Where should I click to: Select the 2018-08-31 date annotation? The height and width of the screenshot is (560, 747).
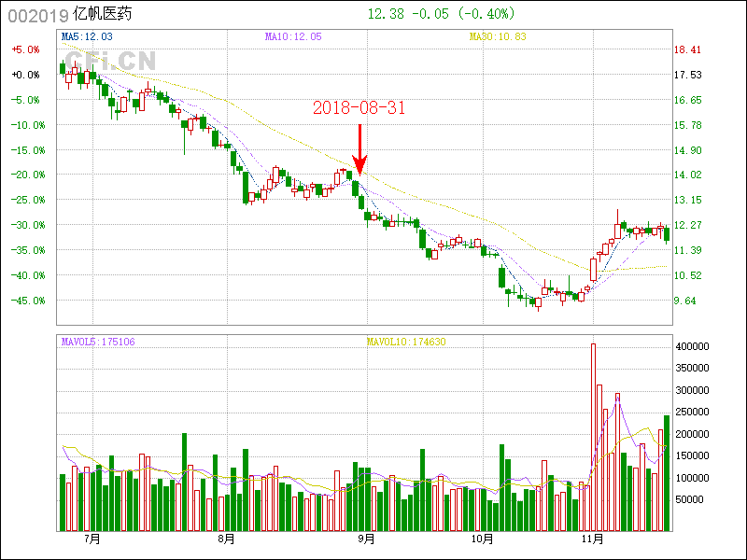359,107
